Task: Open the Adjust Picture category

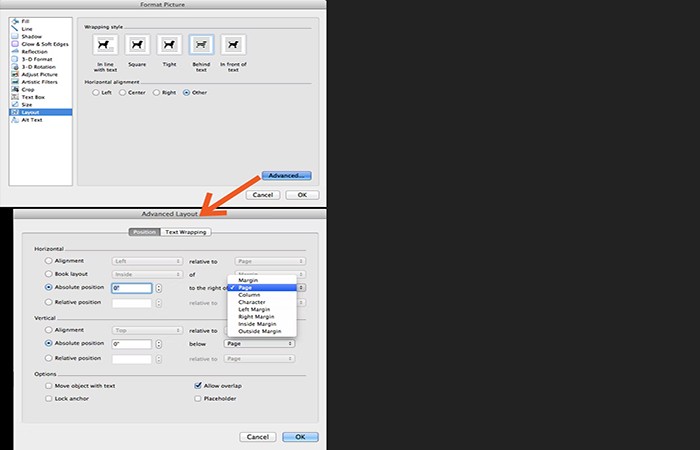Action: pos(40,74)
